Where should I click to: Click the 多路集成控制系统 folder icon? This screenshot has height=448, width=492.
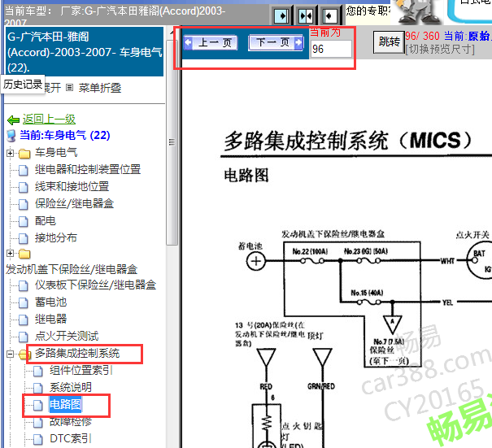coord(24,354)
